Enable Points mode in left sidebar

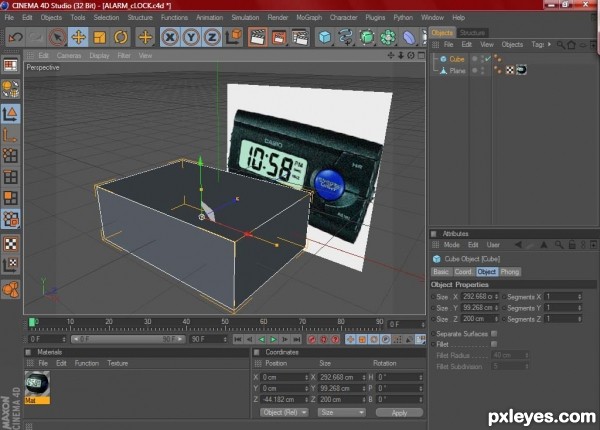point(10,155)
